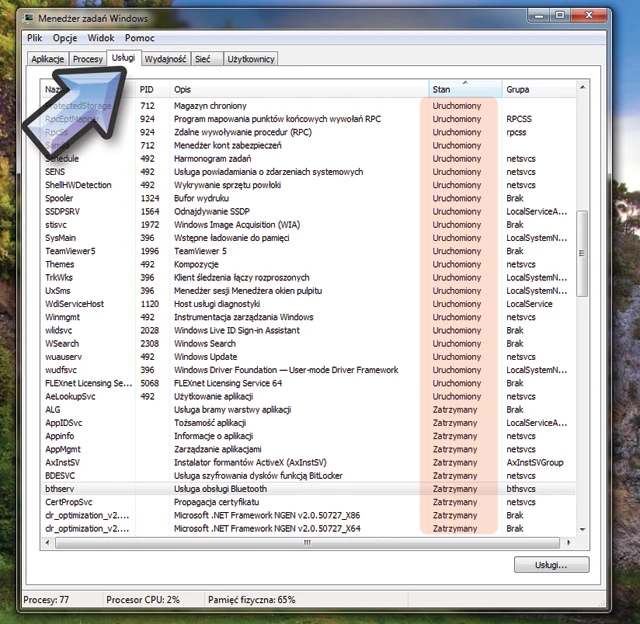Select the AxInstSV service row
640x624 pixels.
308,462
